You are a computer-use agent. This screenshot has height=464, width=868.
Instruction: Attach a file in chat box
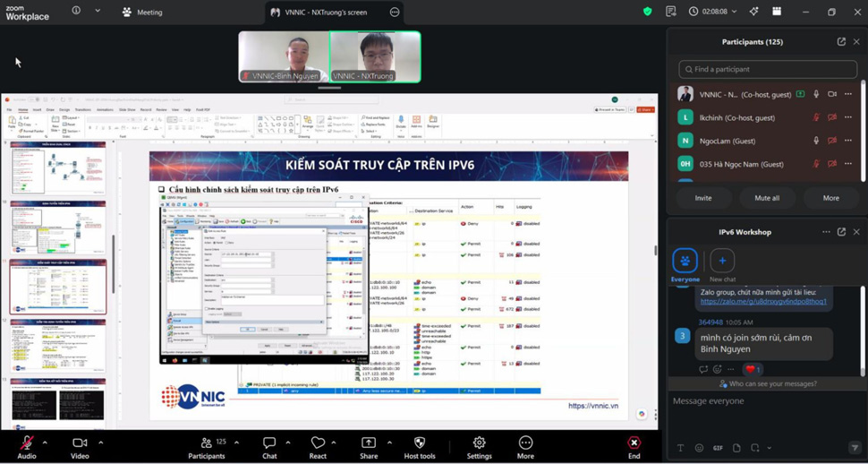736,448
